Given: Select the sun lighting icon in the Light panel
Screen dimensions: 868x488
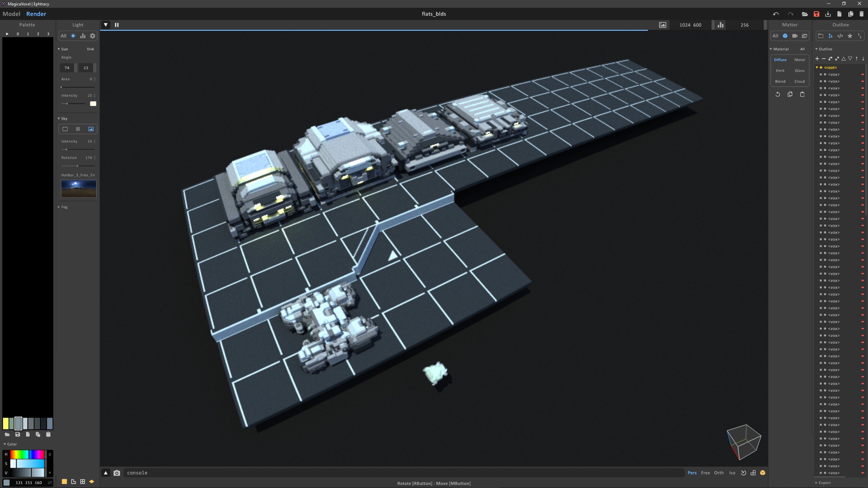Looking at the screenshot, I should tap(73, 36).
